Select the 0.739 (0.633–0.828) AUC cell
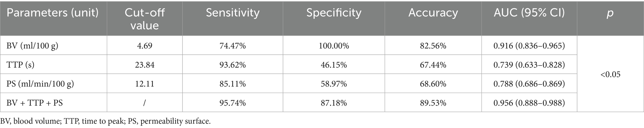644x128 pixels. 529,65
